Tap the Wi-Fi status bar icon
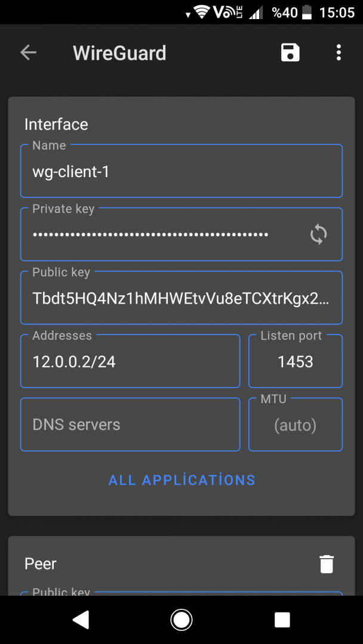This screenshot has width=363, height=644. (x=201, y=12)
